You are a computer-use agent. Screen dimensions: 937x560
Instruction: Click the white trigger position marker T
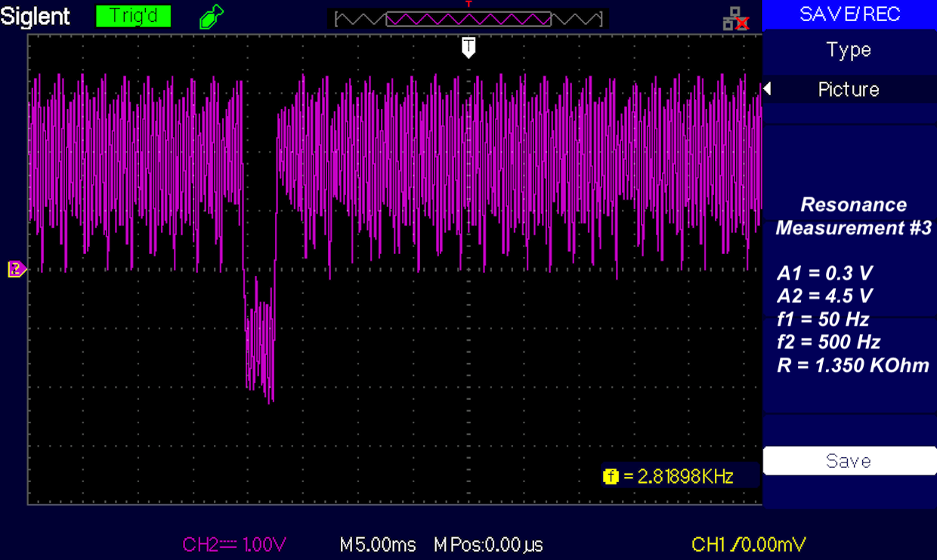[x=468, y=48]
